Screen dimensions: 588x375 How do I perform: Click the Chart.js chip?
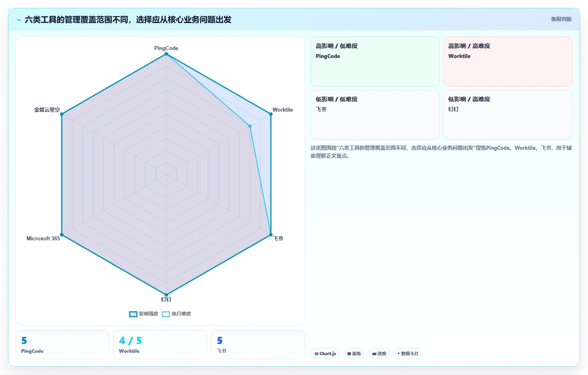(325, 354)
